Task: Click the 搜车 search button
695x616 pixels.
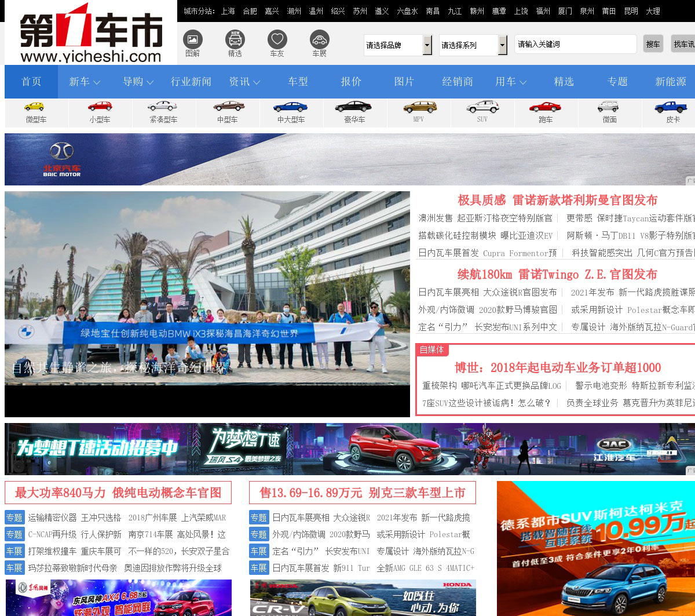Action: click(653, 44)
